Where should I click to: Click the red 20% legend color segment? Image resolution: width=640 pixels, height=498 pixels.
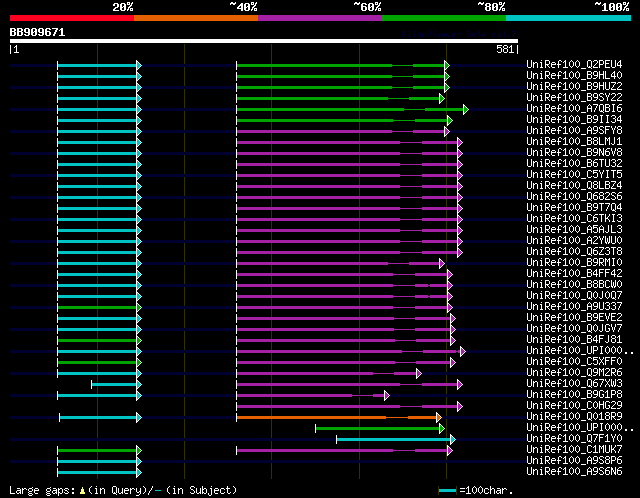coord(72,18)
